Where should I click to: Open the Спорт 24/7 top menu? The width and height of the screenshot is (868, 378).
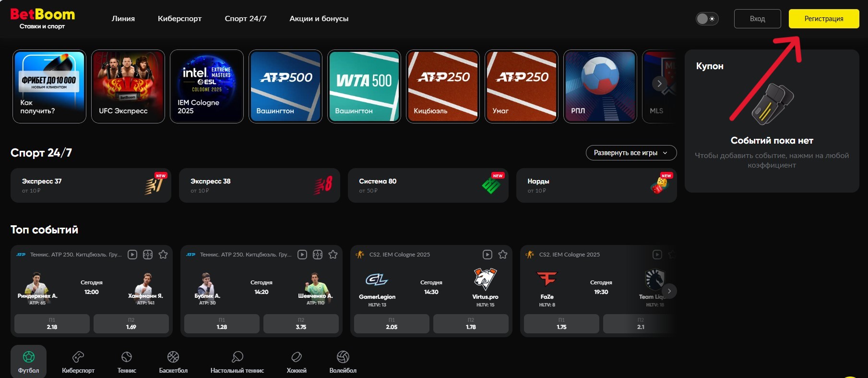coord(246,19)
